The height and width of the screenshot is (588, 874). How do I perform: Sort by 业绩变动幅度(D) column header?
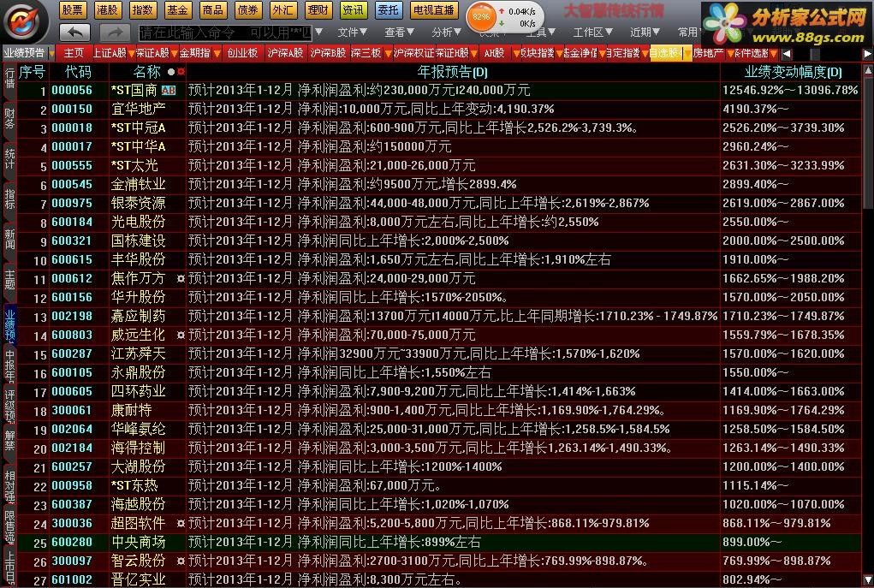click(x=793, y=72)
